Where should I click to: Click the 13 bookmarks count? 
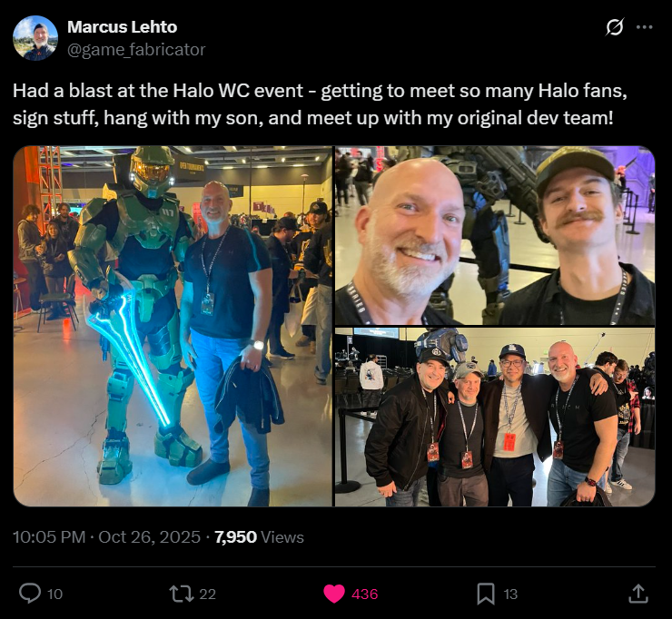point(510,594)
